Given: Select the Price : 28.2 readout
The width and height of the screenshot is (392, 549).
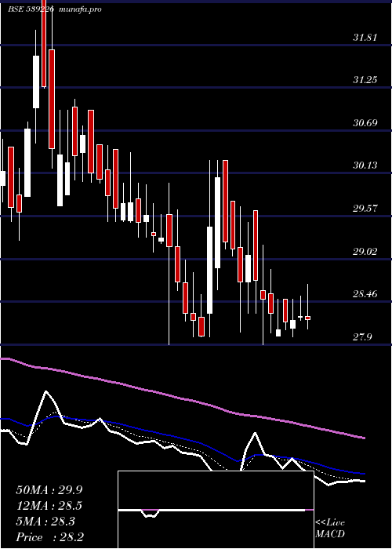Looking at the screenshot, I should click(49, 537).
